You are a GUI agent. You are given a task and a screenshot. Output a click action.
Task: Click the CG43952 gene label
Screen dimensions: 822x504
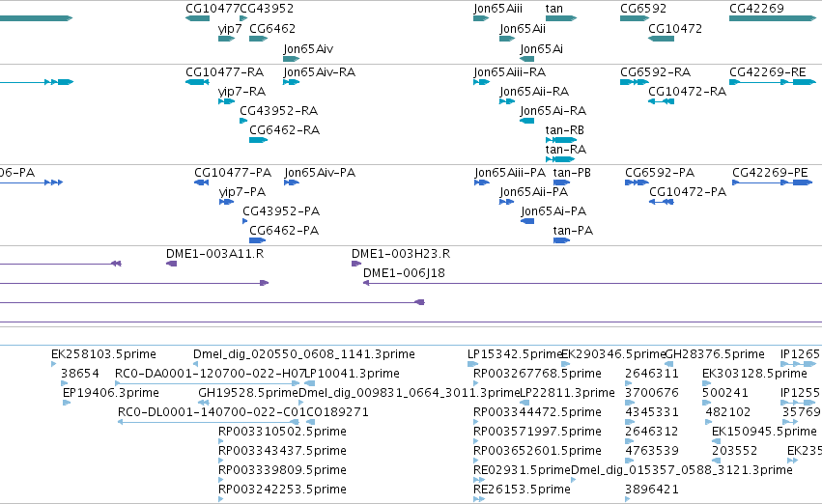pos(267,9)
